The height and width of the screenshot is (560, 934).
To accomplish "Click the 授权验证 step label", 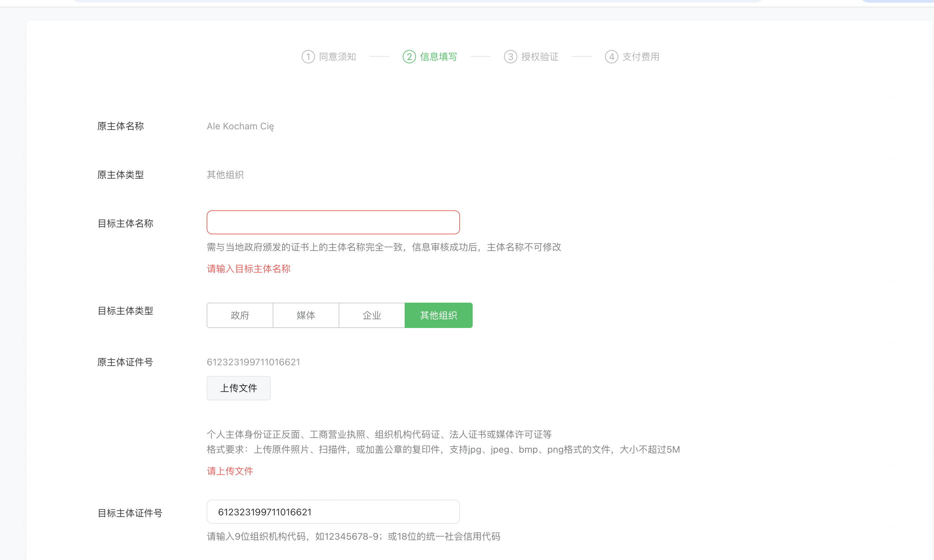I will (x=540, y=57).
